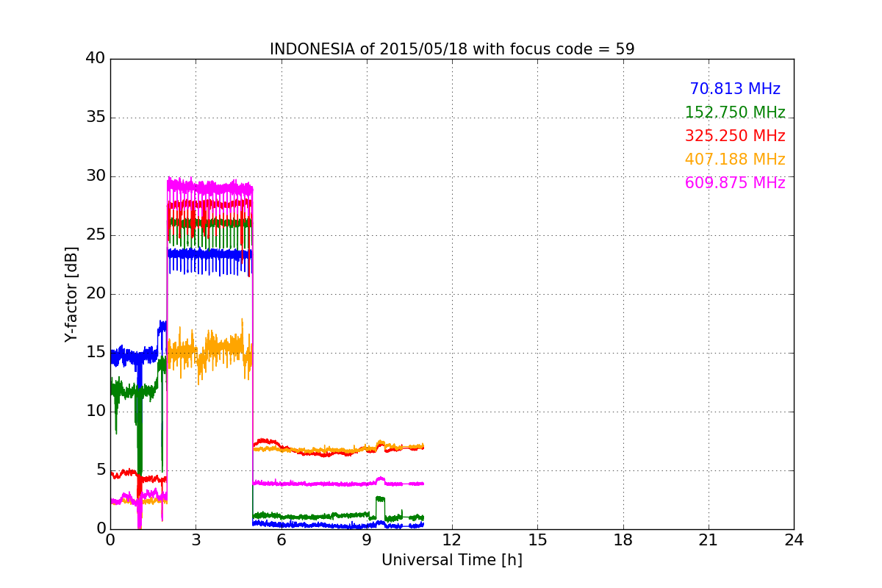This screenshot has width=882, height=588.
Task: Click x-axis tick label 21
Action: [709, 540]
